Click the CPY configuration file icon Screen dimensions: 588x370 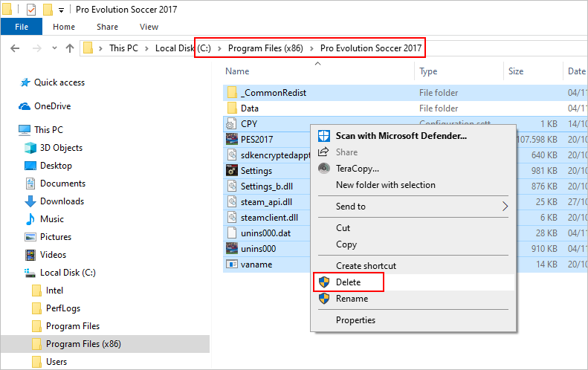point(231,124)
